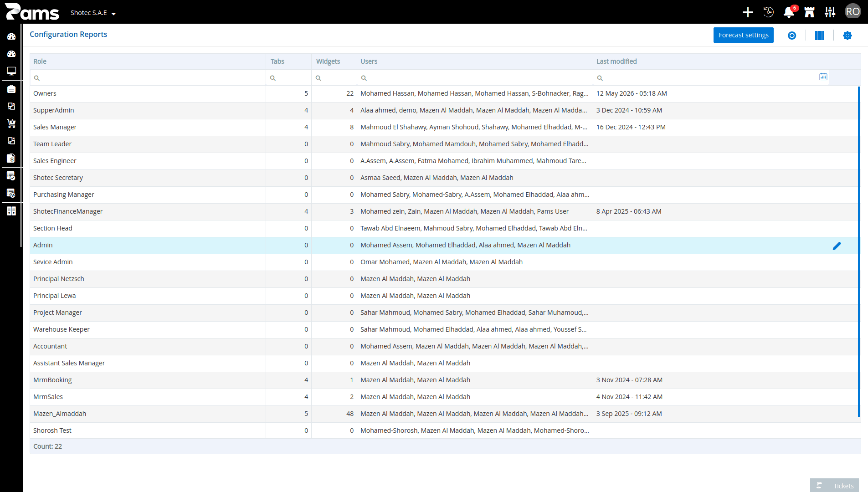Click the edit pencil on the Admin row
The width and height of the screenshot is (868, 492).
tap(837, 246)
